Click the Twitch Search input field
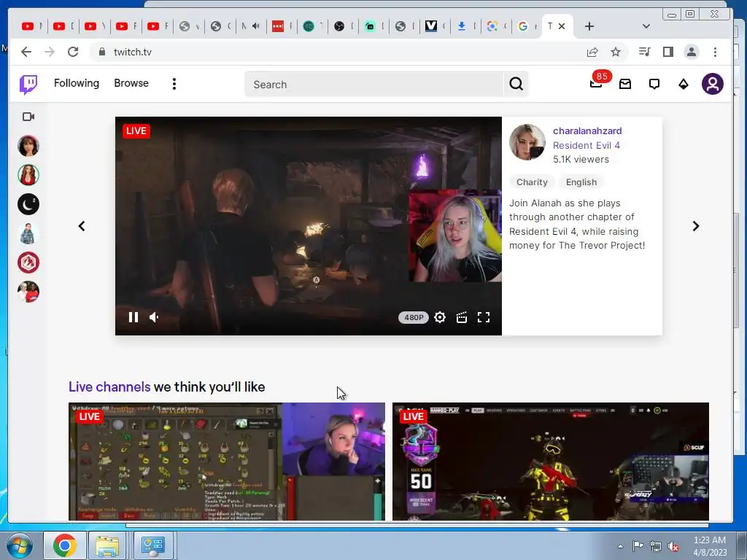Image resolution: width=747 pixels, height=560 pixels. tap(374, 85)
